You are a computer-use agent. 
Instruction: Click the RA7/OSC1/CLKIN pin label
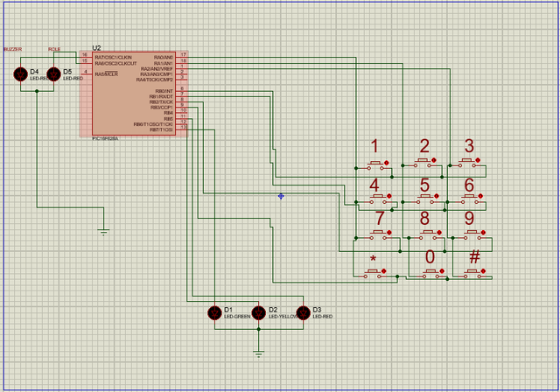tap(113, 58)
